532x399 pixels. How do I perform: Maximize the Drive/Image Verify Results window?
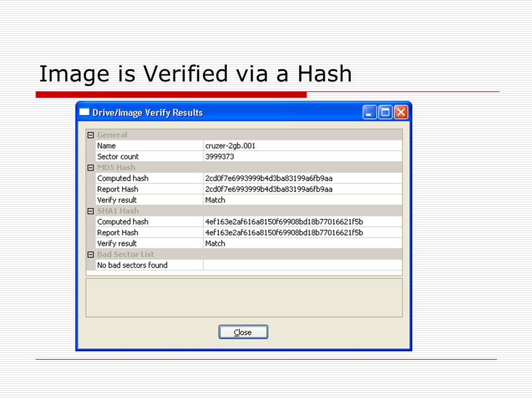(385, 112)
